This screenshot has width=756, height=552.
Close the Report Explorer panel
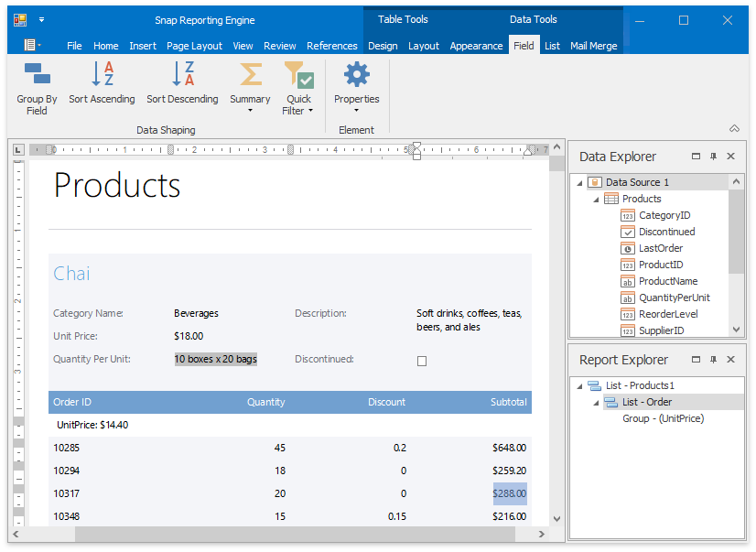(730, 360)
